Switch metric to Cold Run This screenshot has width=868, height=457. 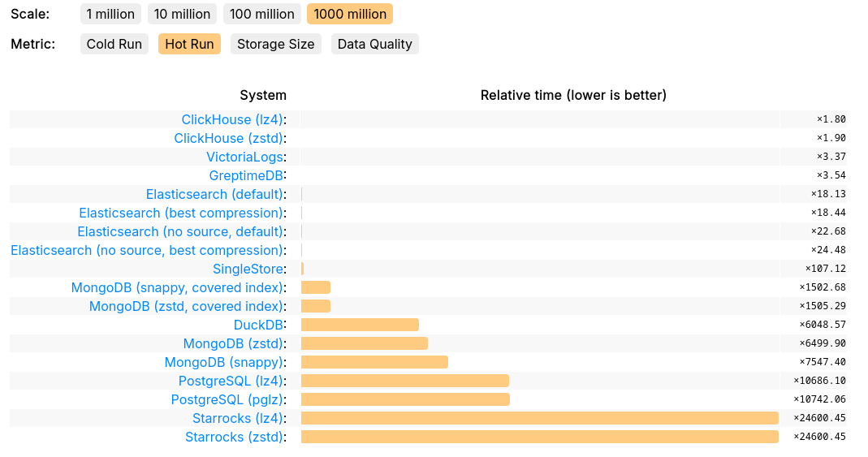click(x=114, y=44)
